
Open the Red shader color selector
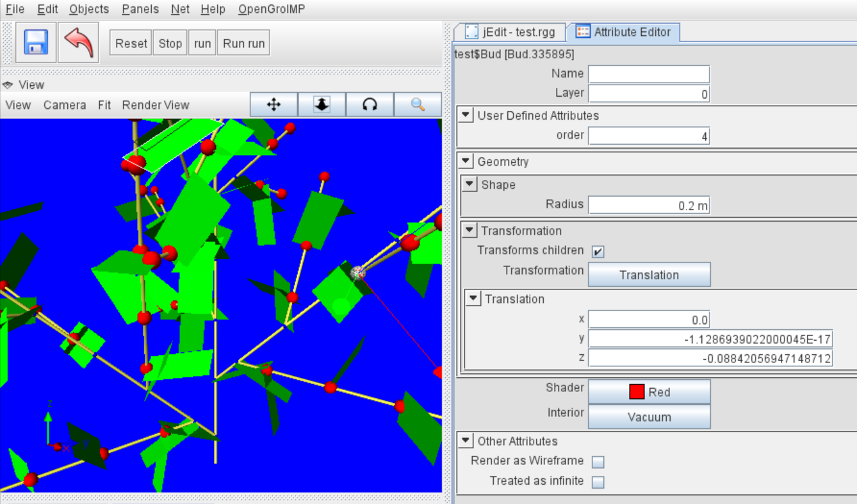pos(649,392)
